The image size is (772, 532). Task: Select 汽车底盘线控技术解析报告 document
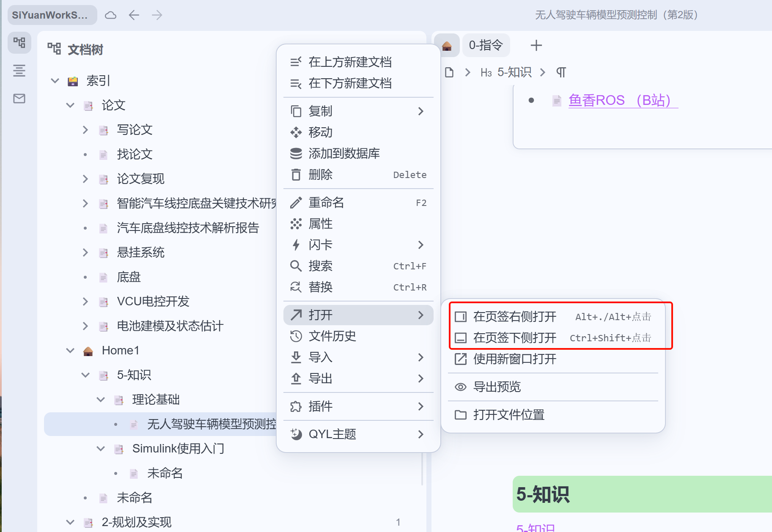point(188,228)
